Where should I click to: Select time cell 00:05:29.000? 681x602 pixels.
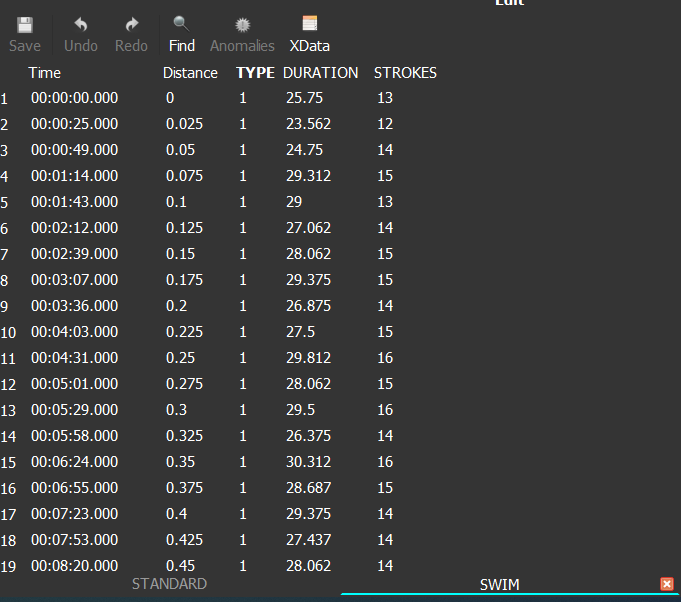(x=75, y=410)
